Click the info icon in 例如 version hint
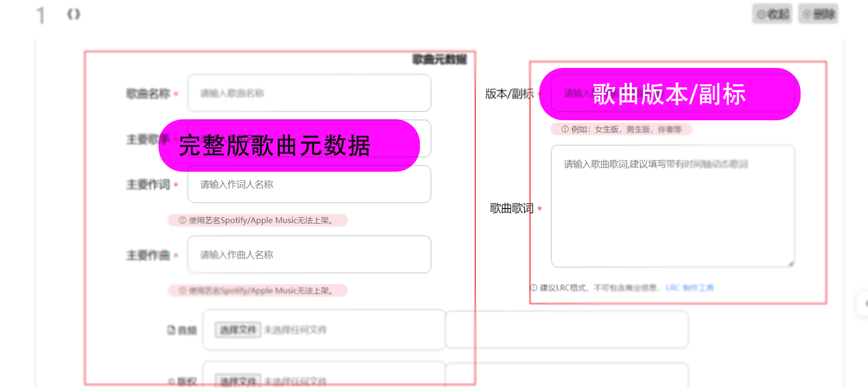 coord(565,129)
